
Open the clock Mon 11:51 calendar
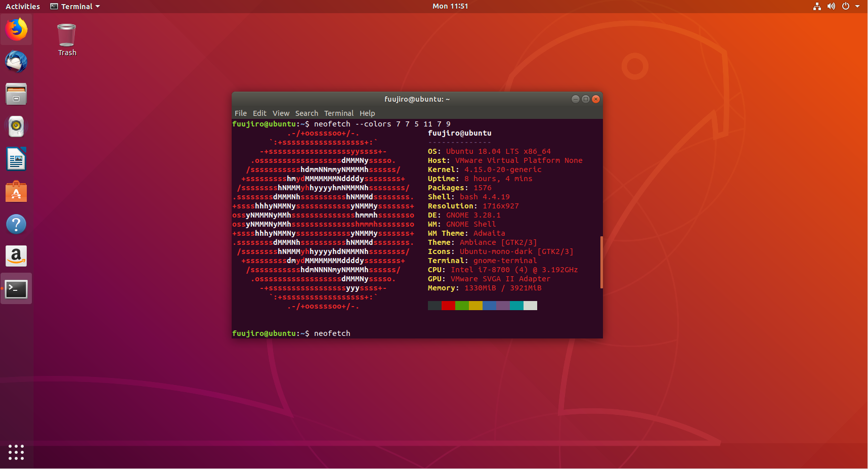450,6
